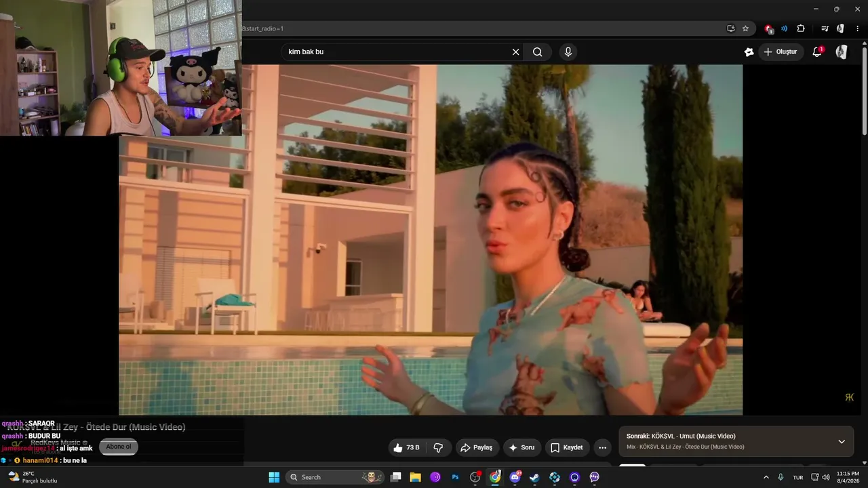The image size is (868, 488).
Task: Open the volume tray icon
Action: 825,477
